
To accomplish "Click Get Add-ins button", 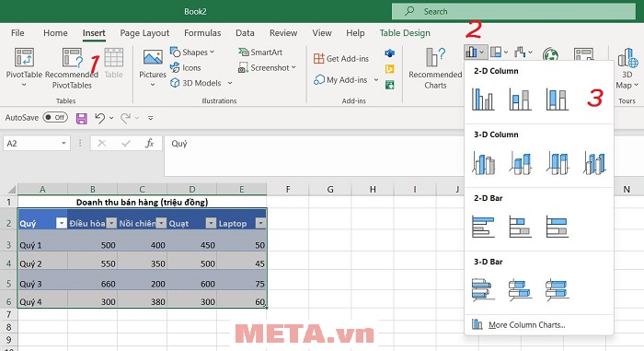I will coord(341,58).
